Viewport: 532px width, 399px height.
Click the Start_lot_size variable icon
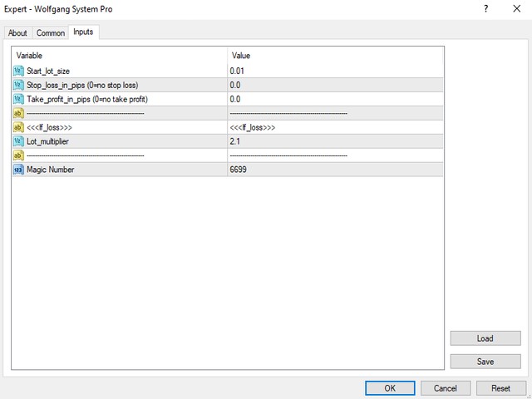pos(18,71)
